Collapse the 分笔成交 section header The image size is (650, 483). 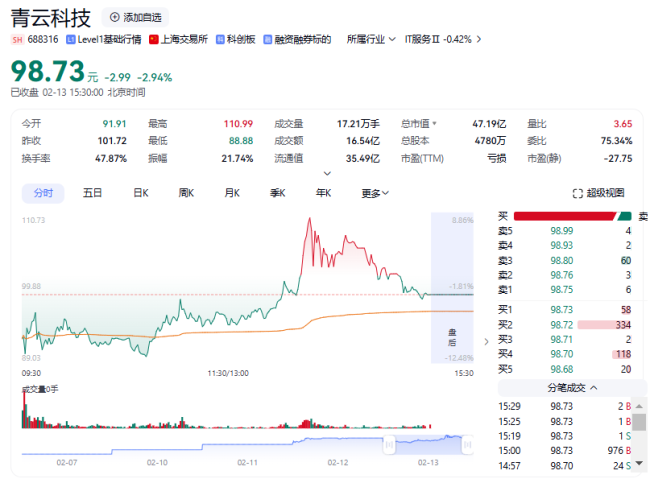[572, 388]
